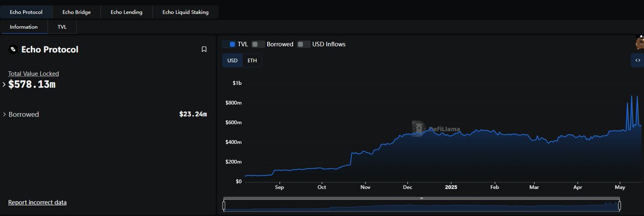
Task: Expand the Total Value Locked breakdown
Action: pos(4,84)
